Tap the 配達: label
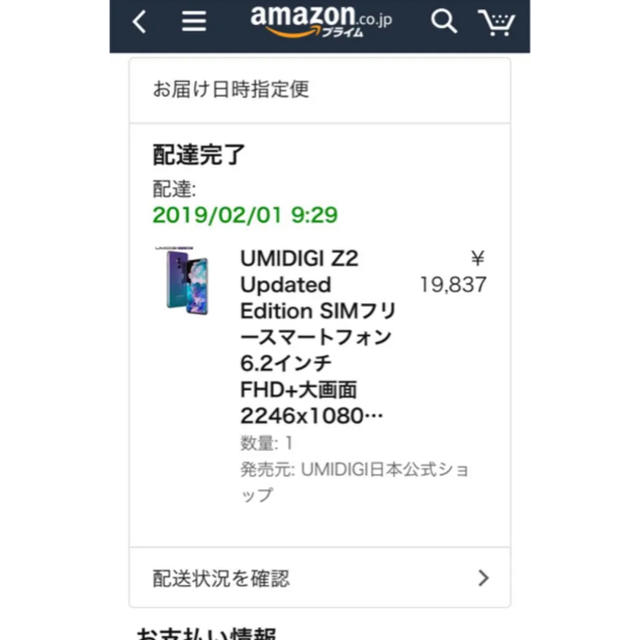640x640 pixels. point(174,189)
